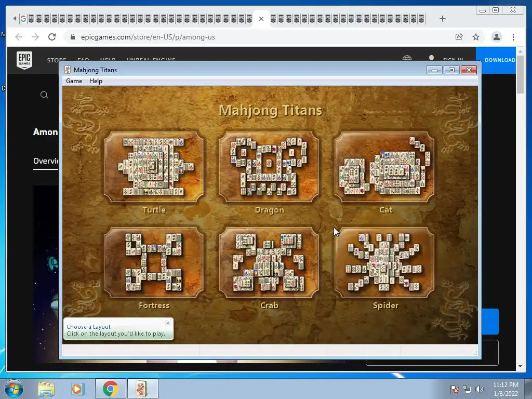Launch Windows Media Player from the taskbar
532x399 pixels.
pyautogui.click(x=77, y=389)
